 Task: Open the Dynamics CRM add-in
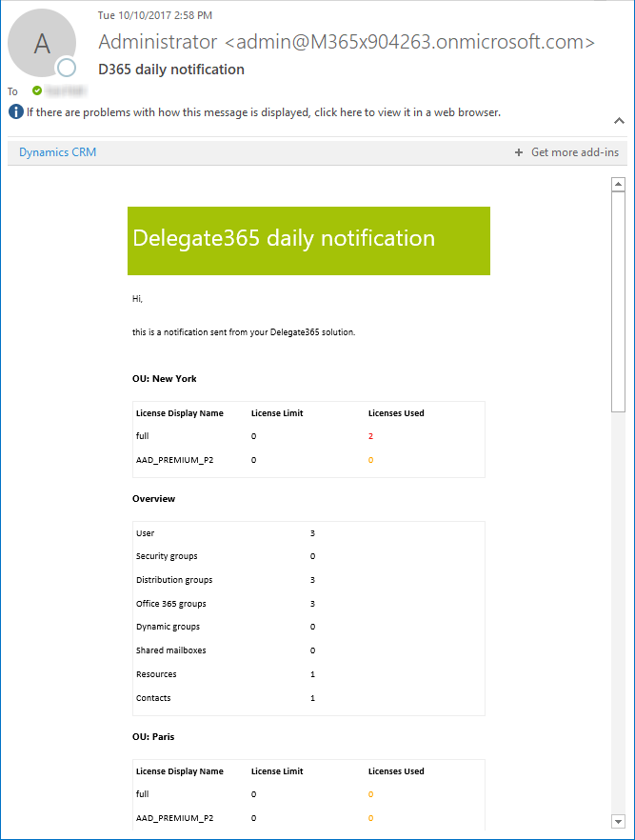pos(57,152)
